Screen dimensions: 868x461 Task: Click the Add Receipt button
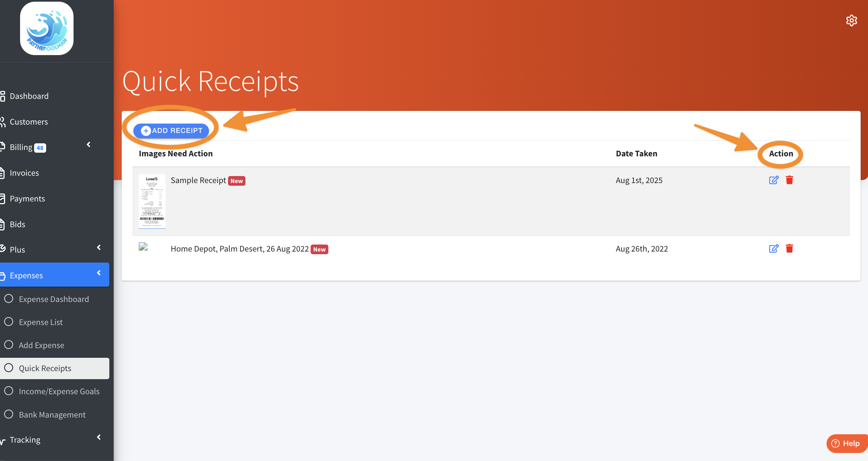pyautogui.click(x=171, y=131)
